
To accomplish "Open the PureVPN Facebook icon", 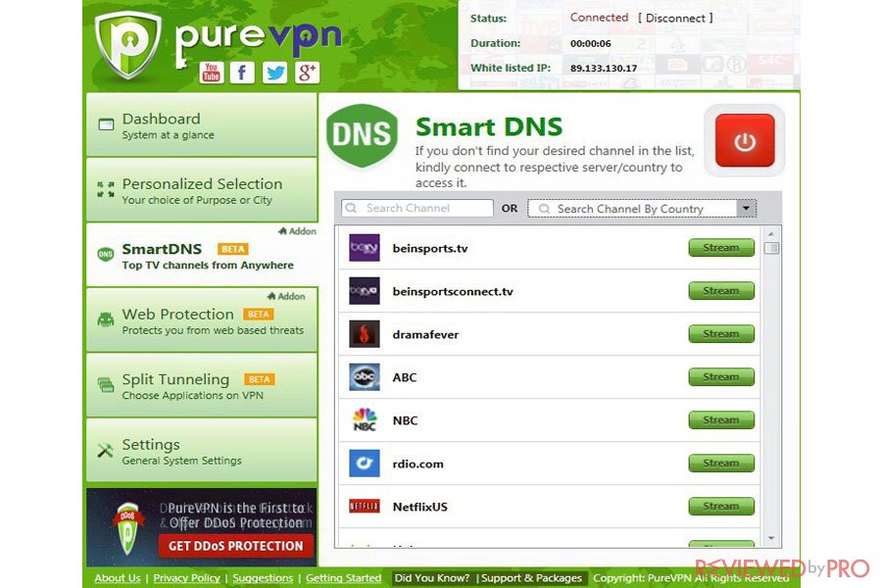I will click(x=242, y=72).
